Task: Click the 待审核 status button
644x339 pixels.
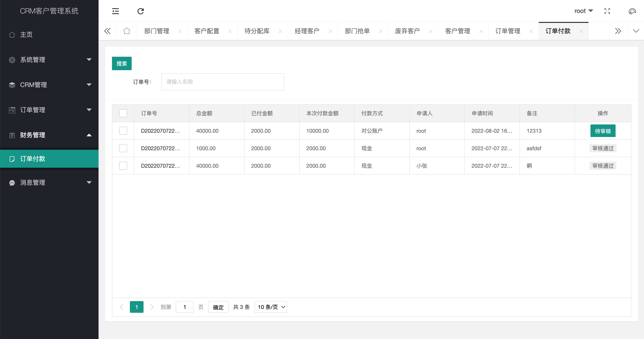Action: pyautogui.click(x=603, y=131)
